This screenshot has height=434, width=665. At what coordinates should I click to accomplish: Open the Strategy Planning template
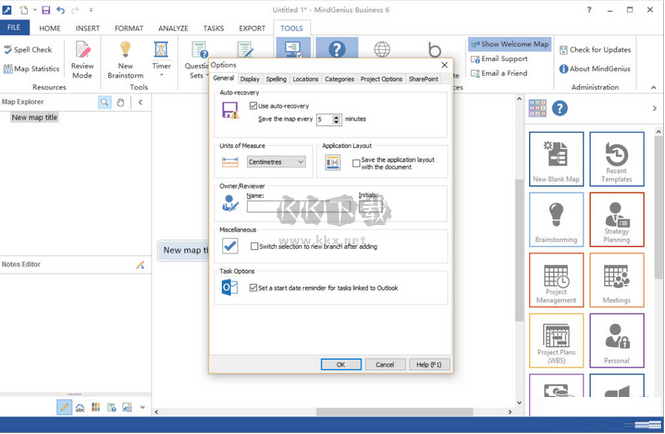(x=616, y=220)
